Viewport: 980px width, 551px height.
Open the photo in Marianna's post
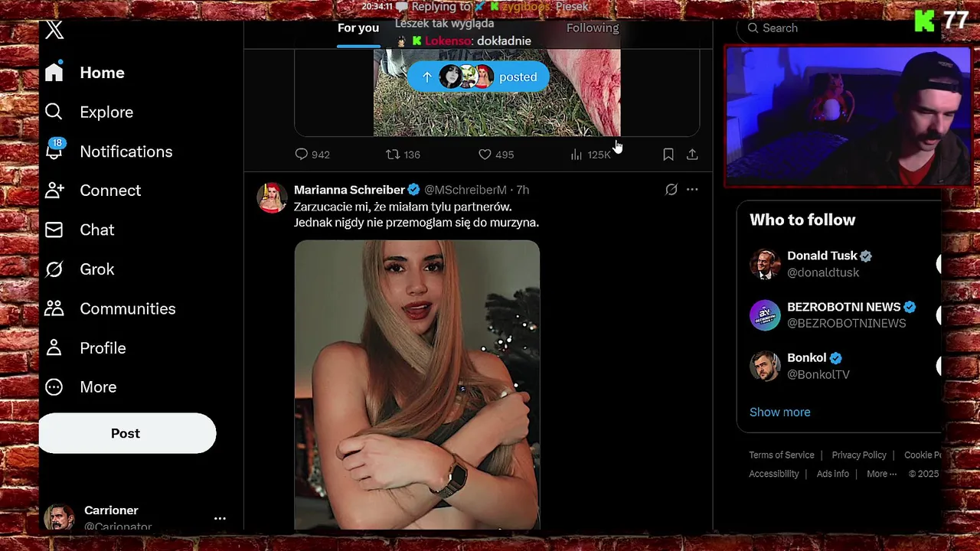coord(417,385)
